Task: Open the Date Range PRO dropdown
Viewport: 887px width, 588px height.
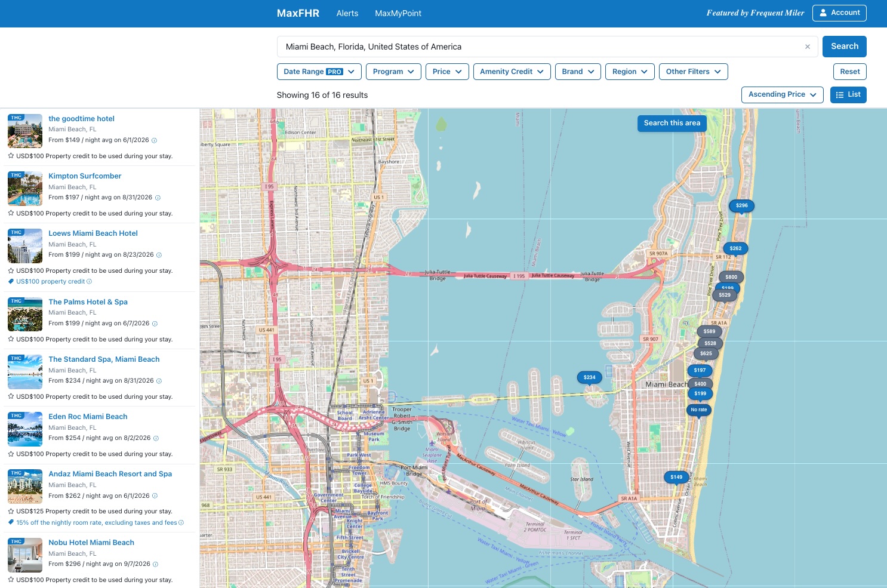Action: point(319,72)
